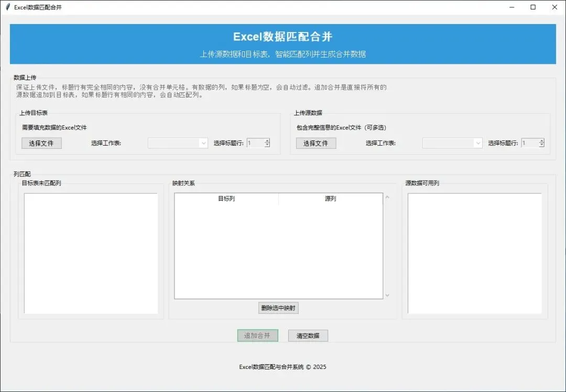This screenshot has width=566, height=392.
Task: Click the 目标列 column header
Action: click(226, 199)
